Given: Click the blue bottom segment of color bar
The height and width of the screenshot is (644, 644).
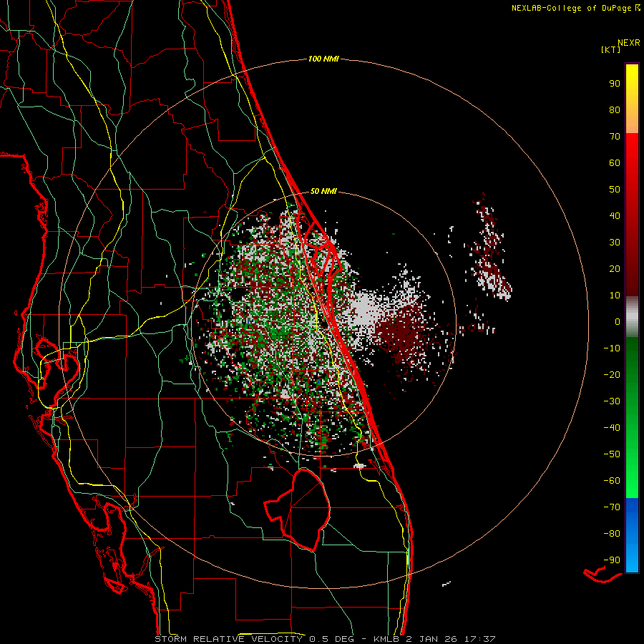Looking at the screenshot, I should point(632,535).
